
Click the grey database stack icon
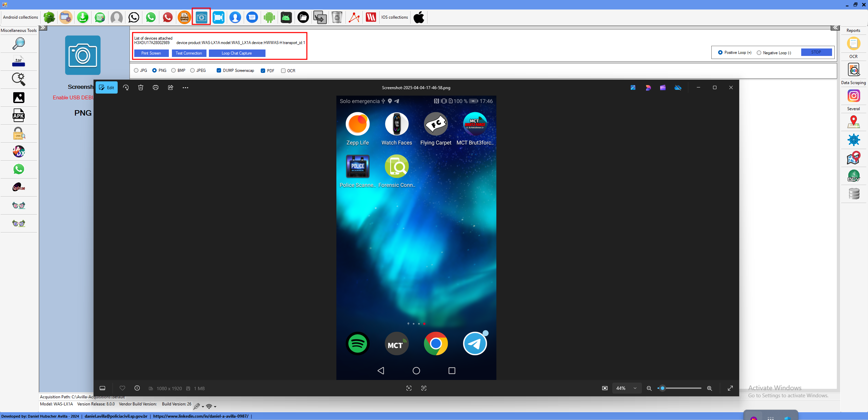click(853, 194)
